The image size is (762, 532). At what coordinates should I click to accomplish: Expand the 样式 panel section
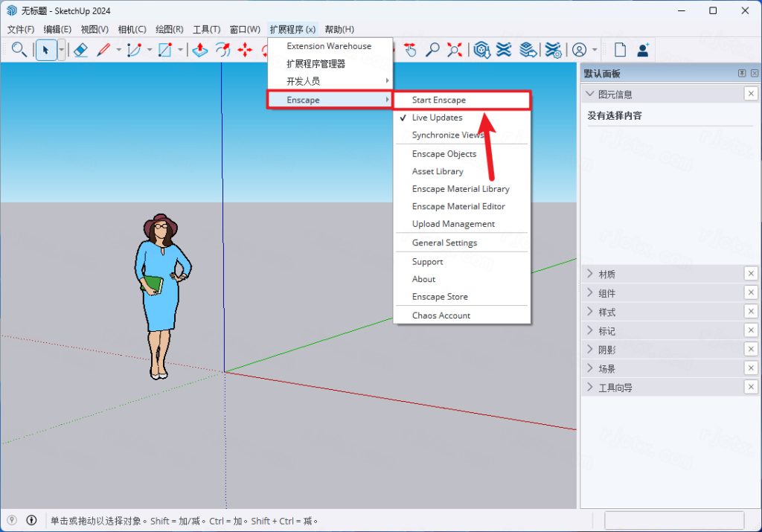(x=590, y=312)
